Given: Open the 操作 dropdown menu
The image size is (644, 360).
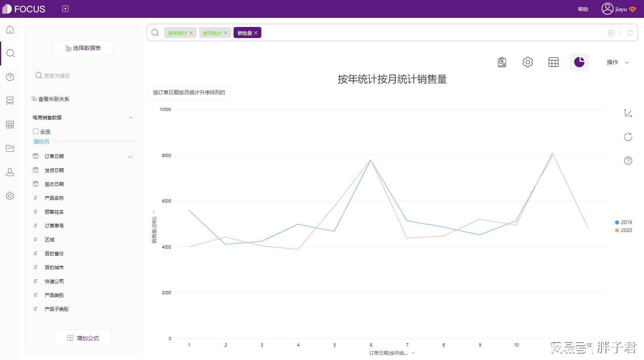Looking at the screenshot, I should click(618, 62).
